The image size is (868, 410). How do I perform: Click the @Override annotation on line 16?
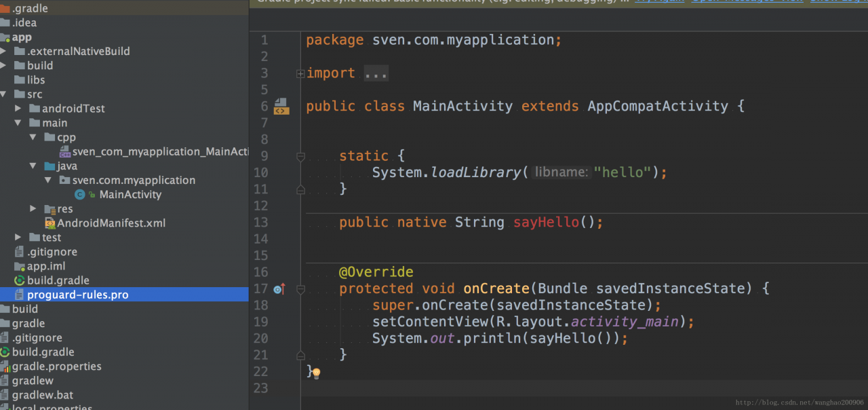pyautogui.click(x=376, y=272)
